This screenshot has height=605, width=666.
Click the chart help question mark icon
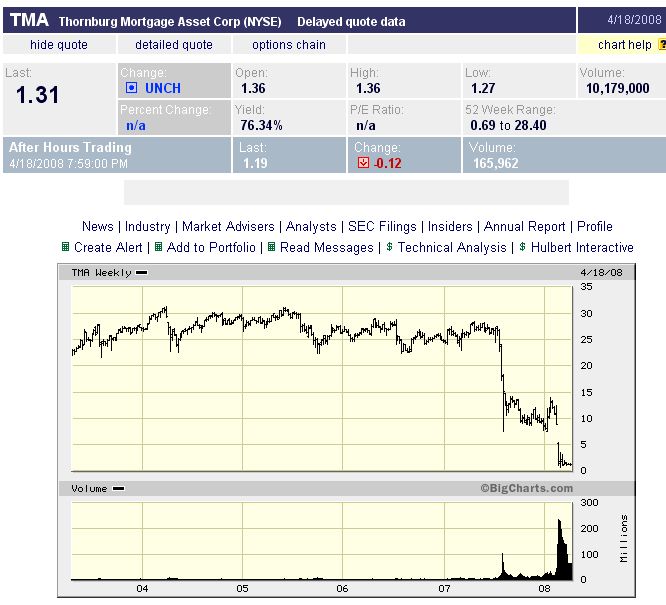[x=662, y=45]
